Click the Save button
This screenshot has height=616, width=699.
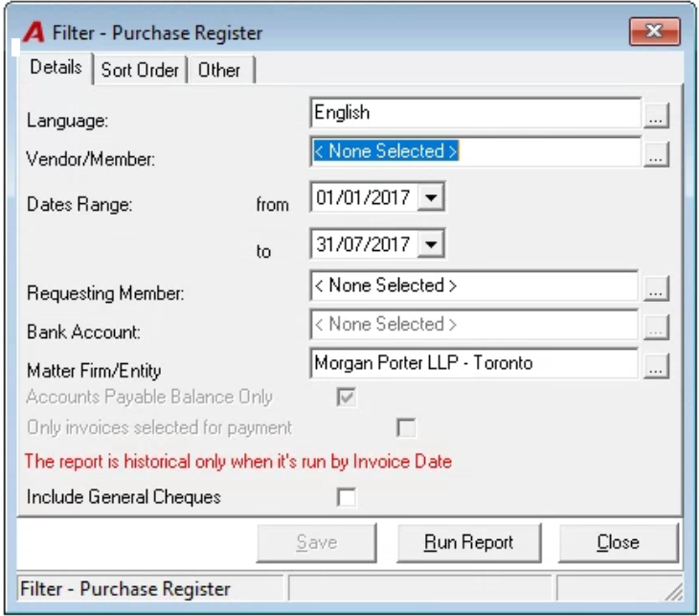click(x=317, y=542)
